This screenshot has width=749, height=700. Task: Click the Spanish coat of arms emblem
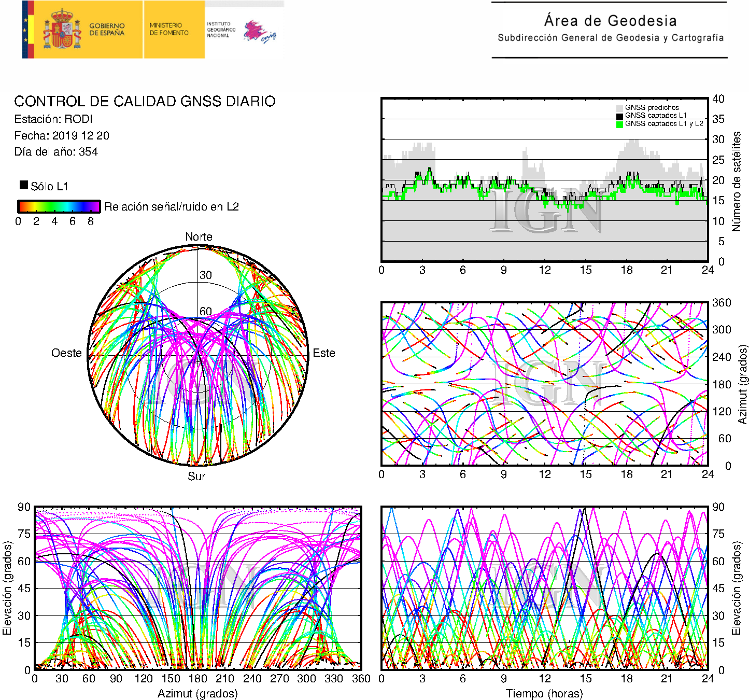62,30
